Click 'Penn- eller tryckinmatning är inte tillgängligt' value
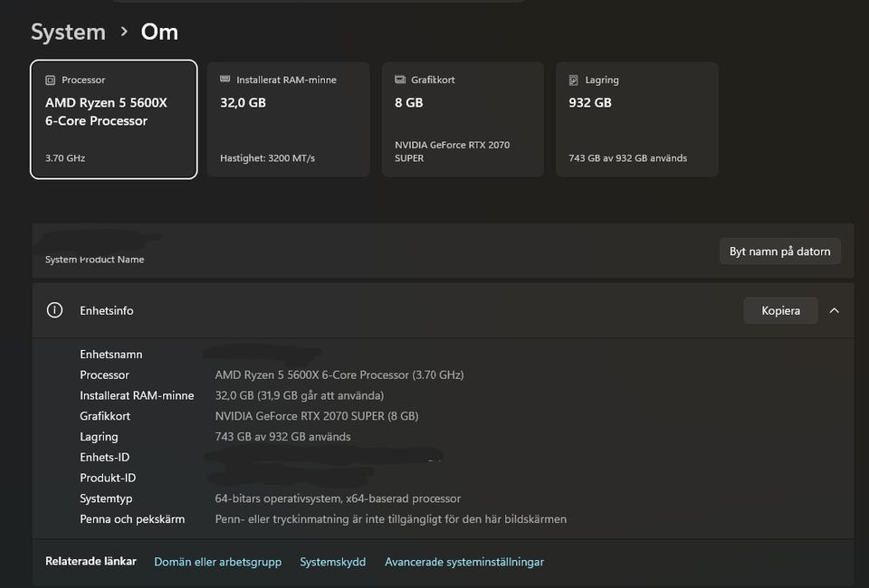 pyautogui.click(x=391, y=519)
